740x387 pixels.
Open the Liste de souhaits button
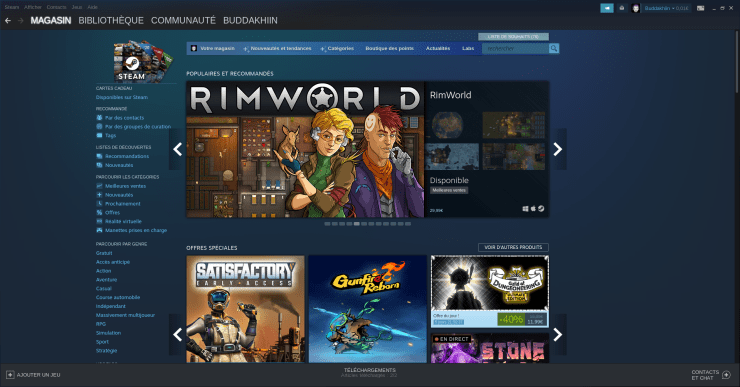click(513, 37)
